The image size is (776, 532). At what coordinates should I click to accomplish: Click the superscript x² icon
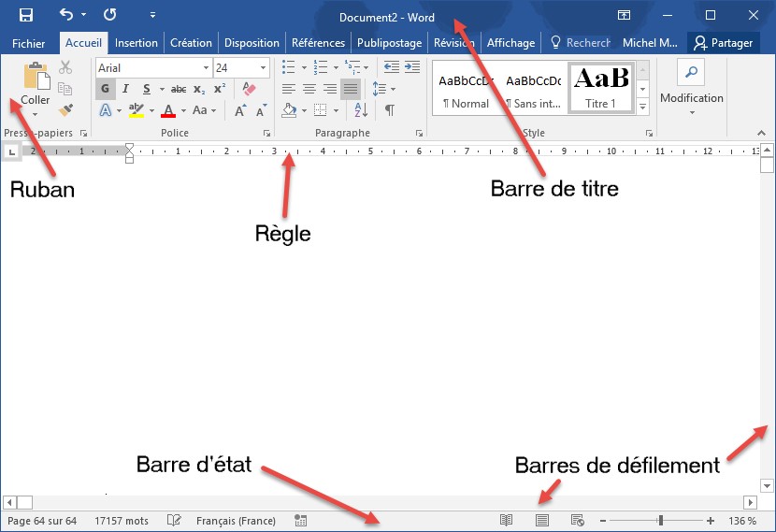click(x=220, y=89)
